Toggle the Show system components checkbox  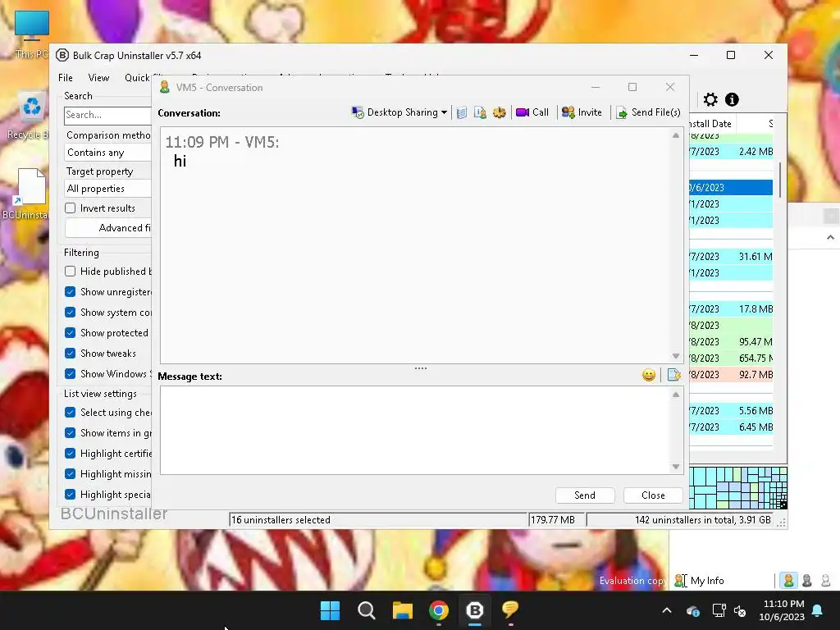(71, 313)
